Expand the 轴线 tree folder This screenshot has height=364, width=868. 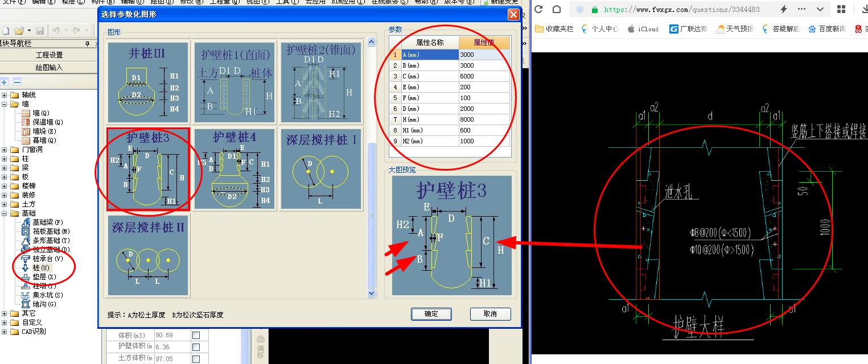click(x=5, y=95)
